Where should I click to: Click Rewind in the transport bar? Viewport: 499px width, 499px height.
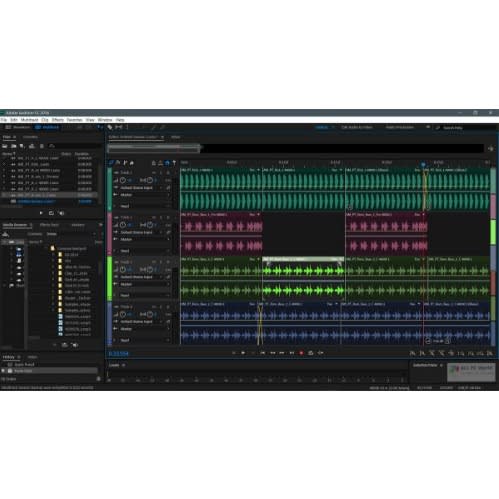click(x=272, y=353)
